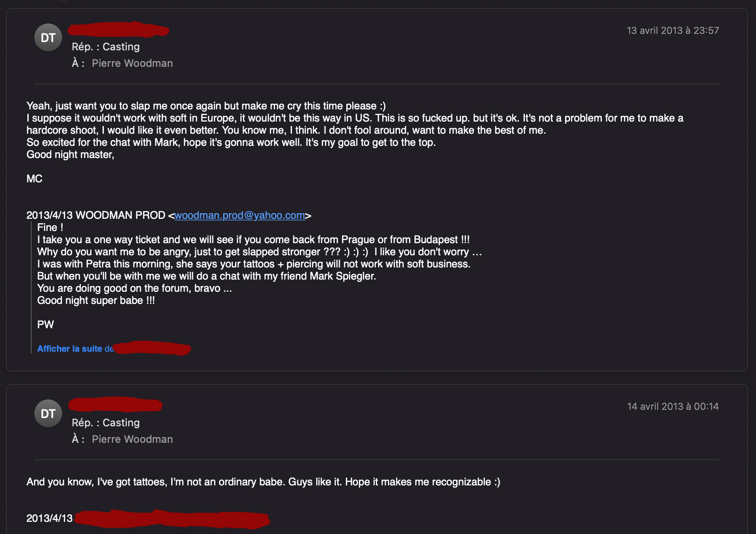This screenshot has height=534, width=756.
Task: Click the "2013/4/13 WOODMAN PROD" quote header
Action: pyautogui.click(x=96, y=215)
